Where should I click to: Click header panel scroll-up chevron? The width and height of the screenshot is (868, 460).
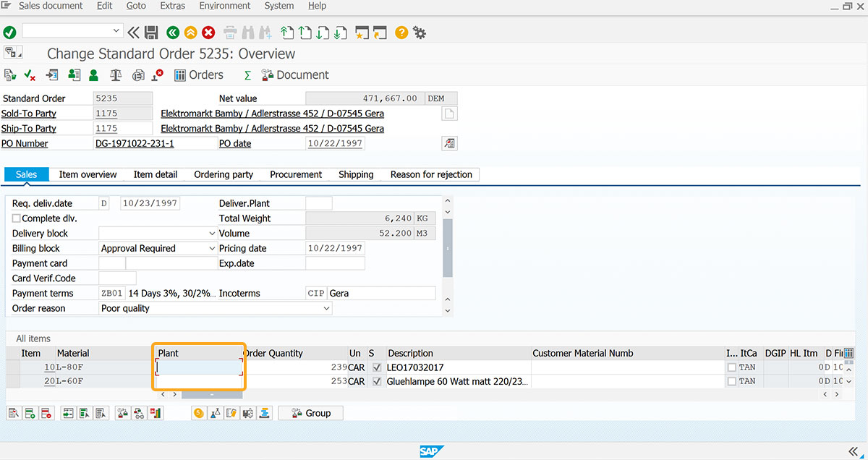click(x=447, y=200)
